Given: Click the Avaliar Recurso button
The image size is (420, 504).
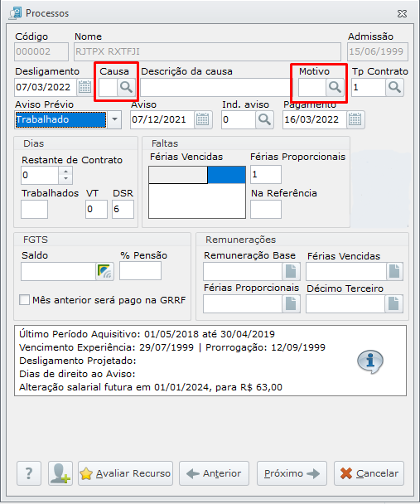Looking at the screenshot, I should [125, 473].
